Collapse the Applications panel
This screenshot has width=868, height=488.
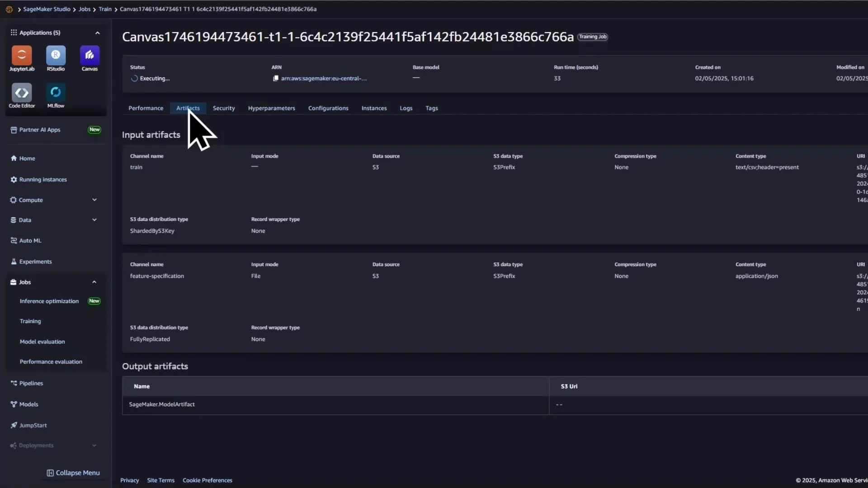97,32
